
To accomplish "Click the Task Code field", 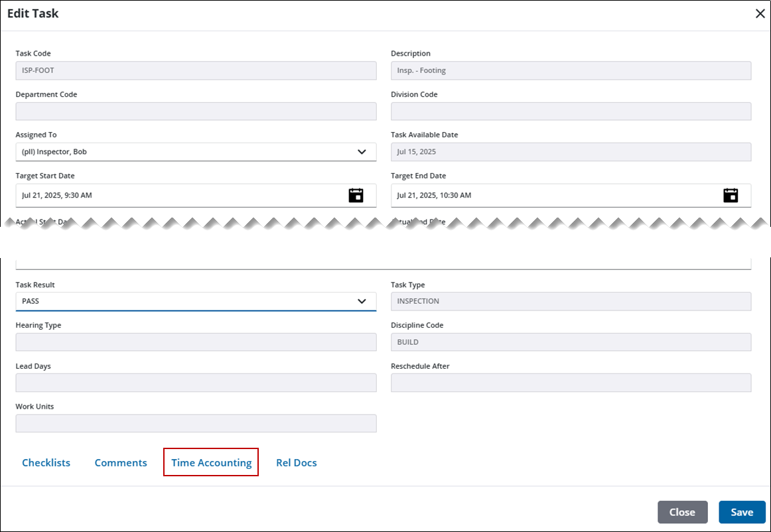I will 196,70.
